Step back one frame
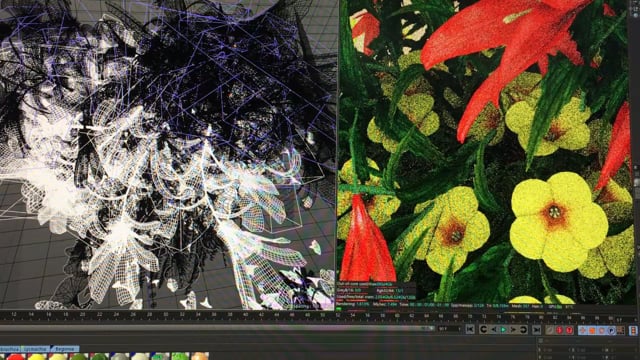 point(494,329)
